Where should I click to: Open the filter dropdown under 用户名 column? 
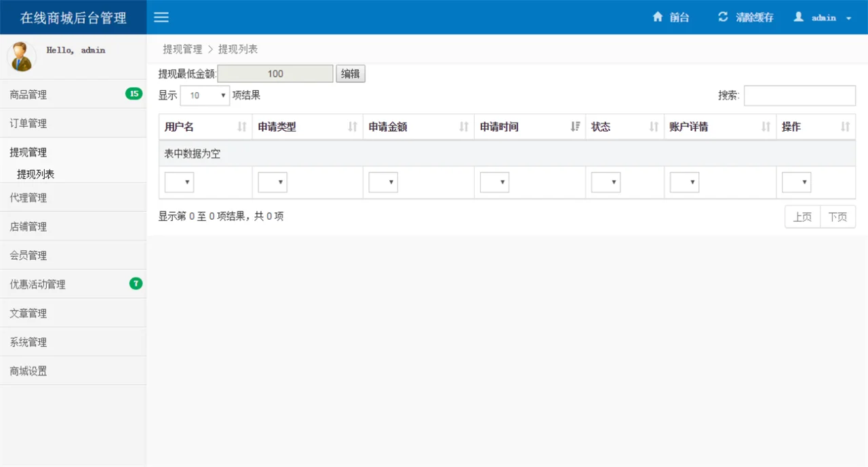[x=179, y=182]
